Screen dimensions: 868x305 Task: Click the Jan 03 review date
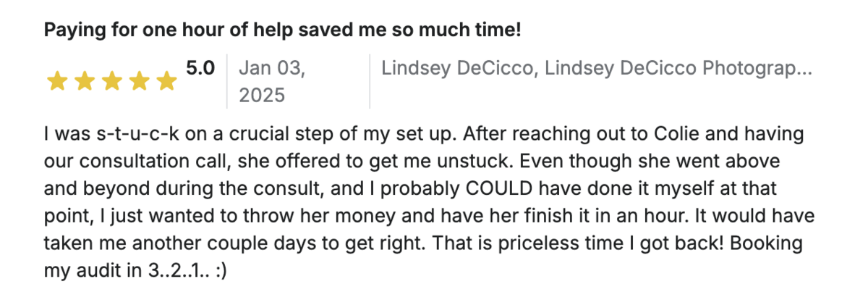[x=272, y=68]
